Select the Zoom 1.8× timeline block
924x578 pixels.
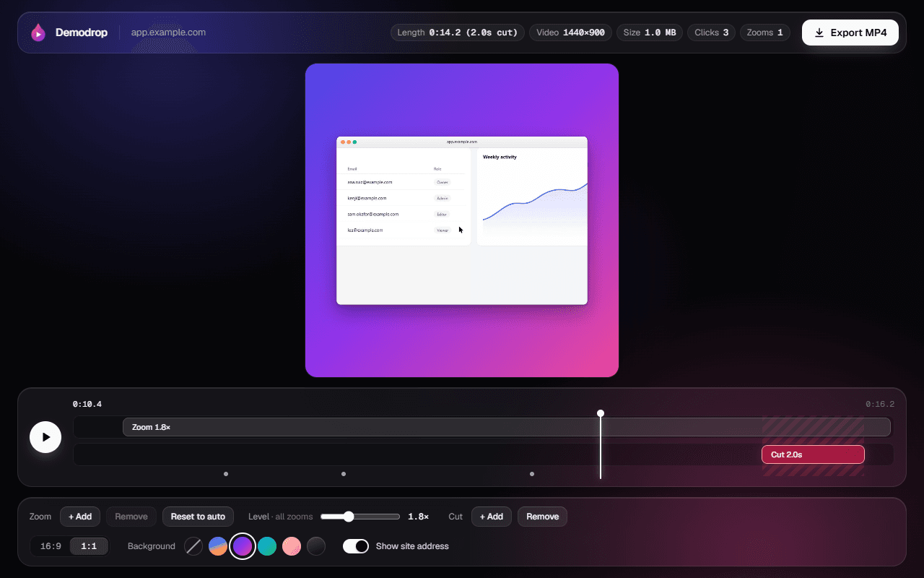tap(507, 427)
